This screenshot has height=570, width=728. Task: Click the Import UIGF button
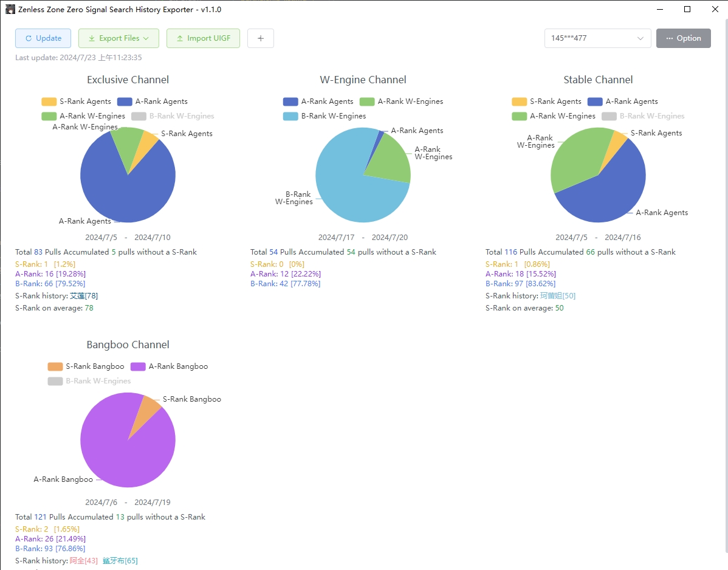coord(203,38)
